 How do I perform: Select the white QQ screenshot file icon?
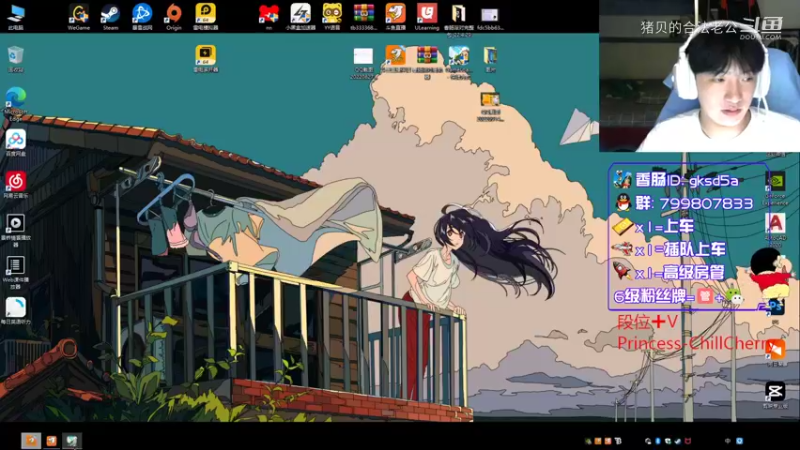pyautogui.click(x=363, y=63)
